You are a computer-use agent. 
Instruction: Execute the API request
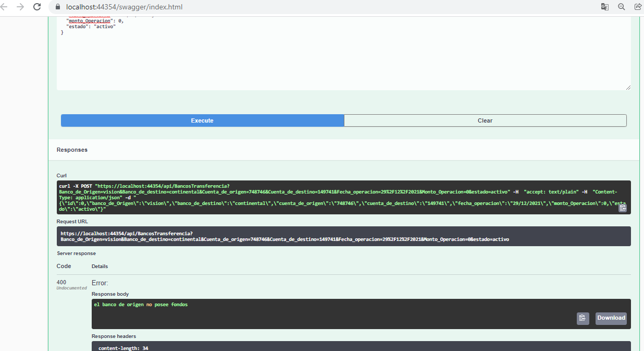pos(202,120)
